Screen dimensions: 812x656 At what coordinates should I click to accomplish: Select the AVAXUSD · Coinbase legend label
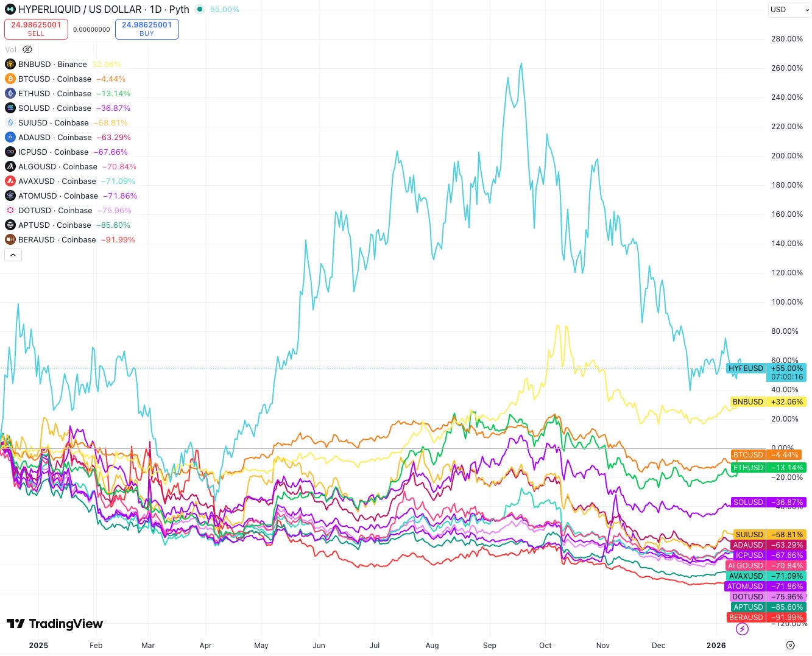tap(57, 181)
